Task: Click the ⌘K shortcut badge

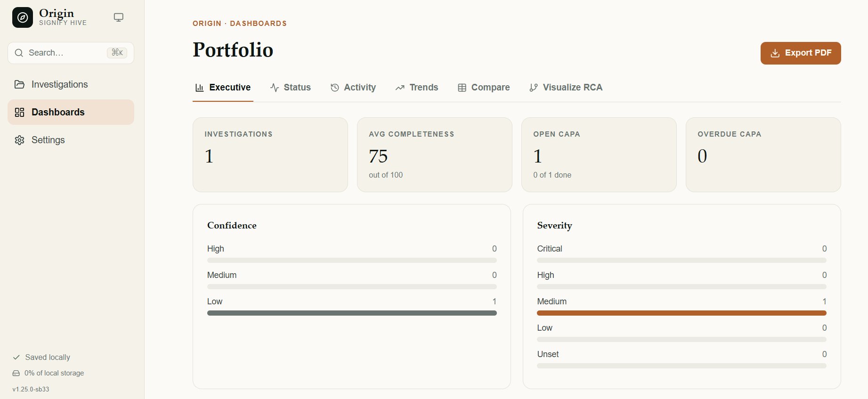Action: click(117, 53)
